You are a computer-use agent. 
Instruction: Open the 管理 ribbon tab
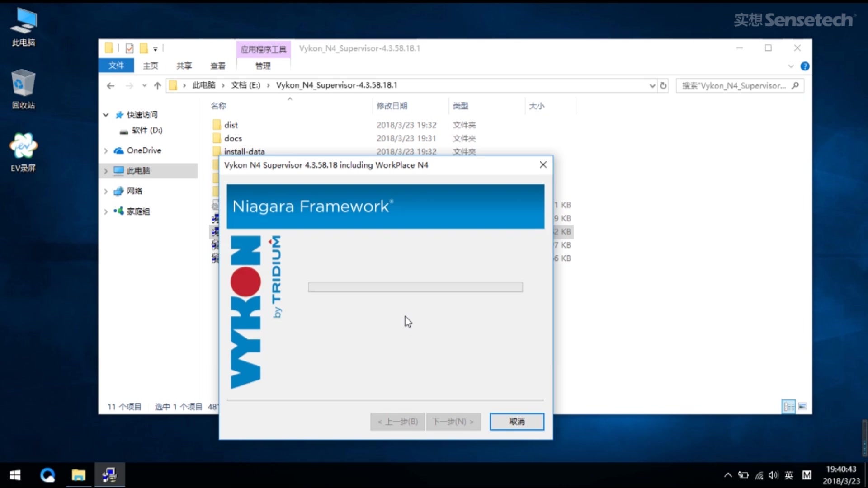pyautogui.click(x=263, y=66)
